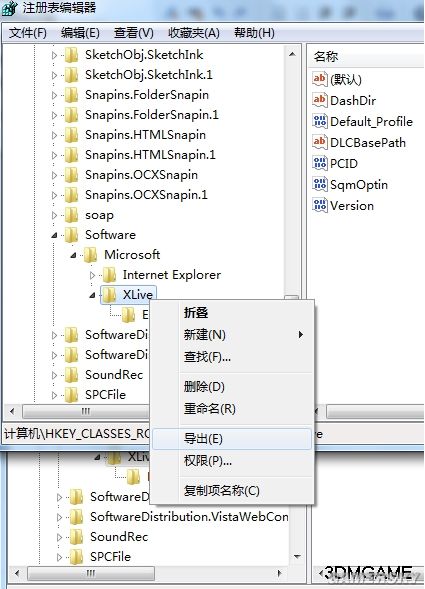Expand the soap registry key

click(x=54, y=215)
